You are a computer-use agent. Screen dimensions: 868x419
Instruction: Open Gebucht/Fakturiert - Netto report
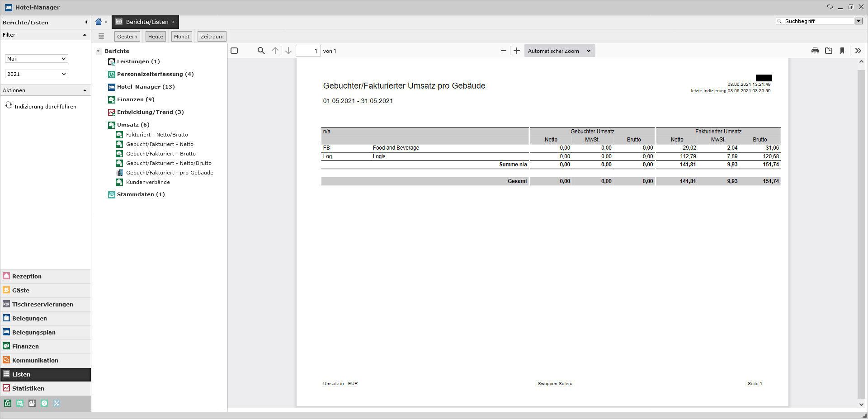pyautogui.click(x=160, y=144)
